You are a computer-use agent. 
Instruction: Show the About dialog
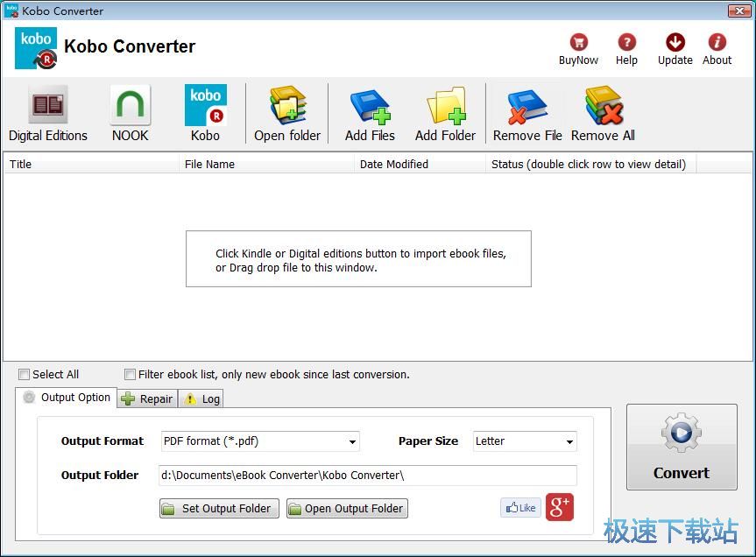[717, 49]
